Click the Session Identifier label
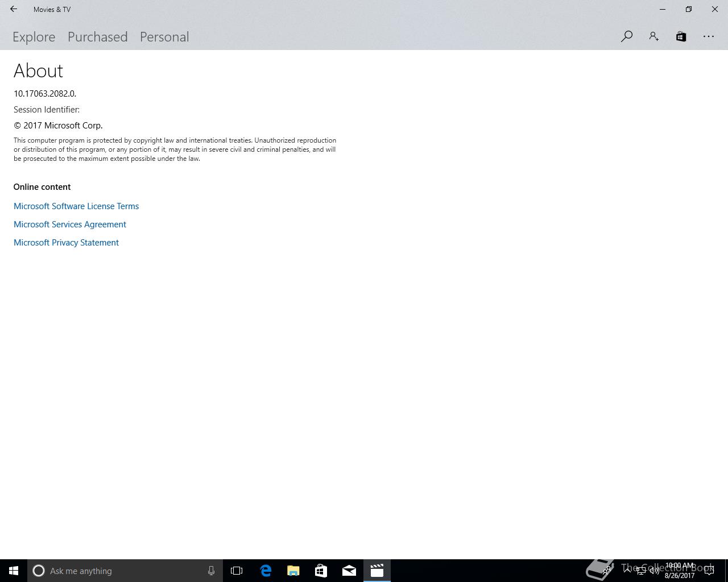The image size is (728, 582). pyautogui.click(x=47, y=110)
